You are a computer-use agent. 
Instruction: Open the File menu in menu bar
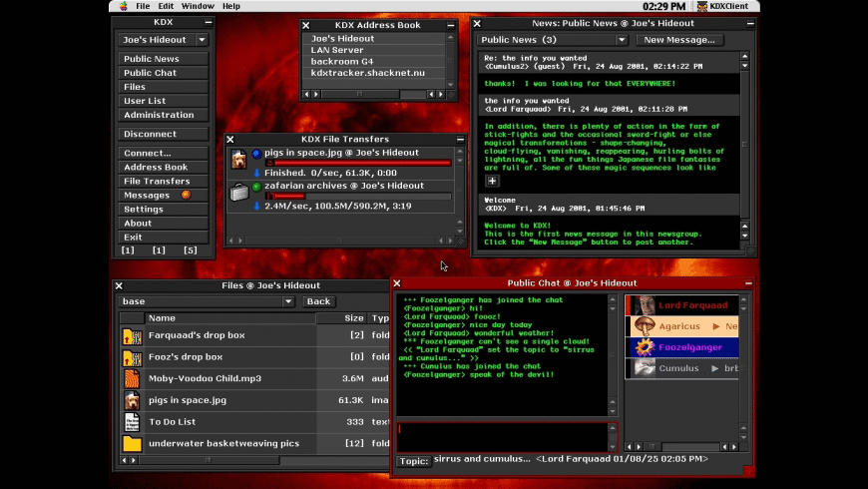143,6
